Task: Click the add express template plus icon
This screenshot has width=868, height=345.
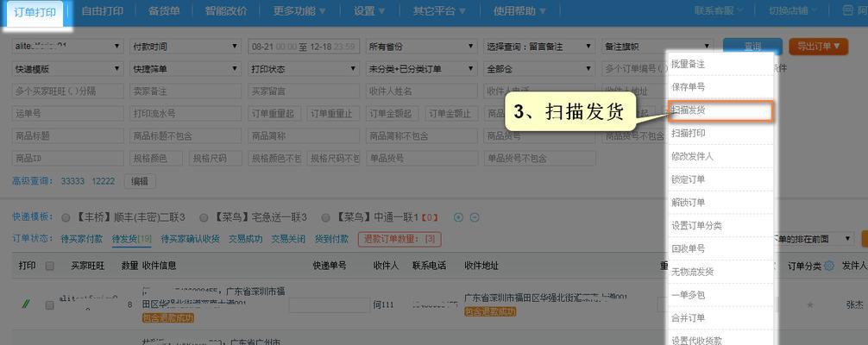Action: pyautogui.click(x=458, y=217)
